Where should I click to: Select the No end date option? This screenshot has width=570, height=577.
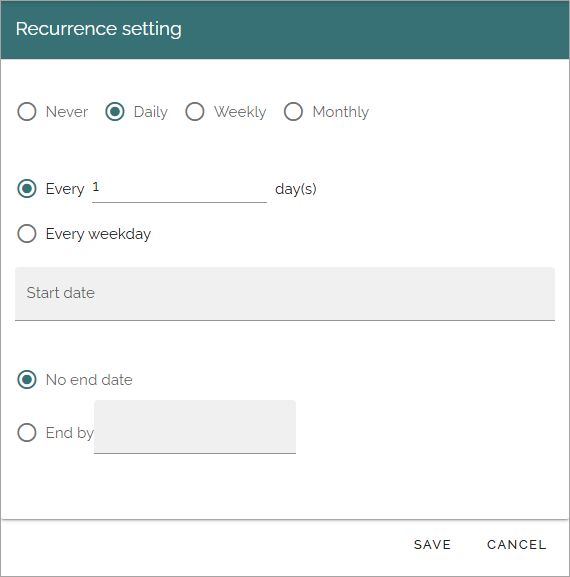27,379
